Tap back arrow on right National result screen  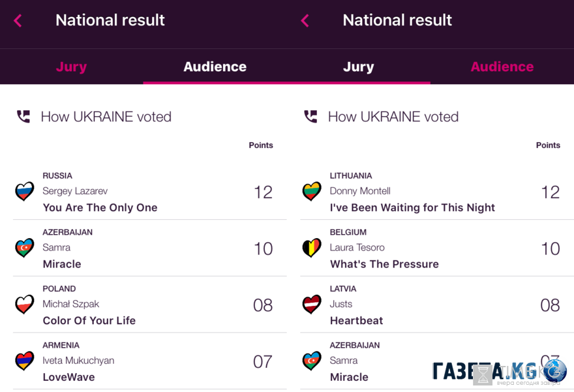[305, 20]
